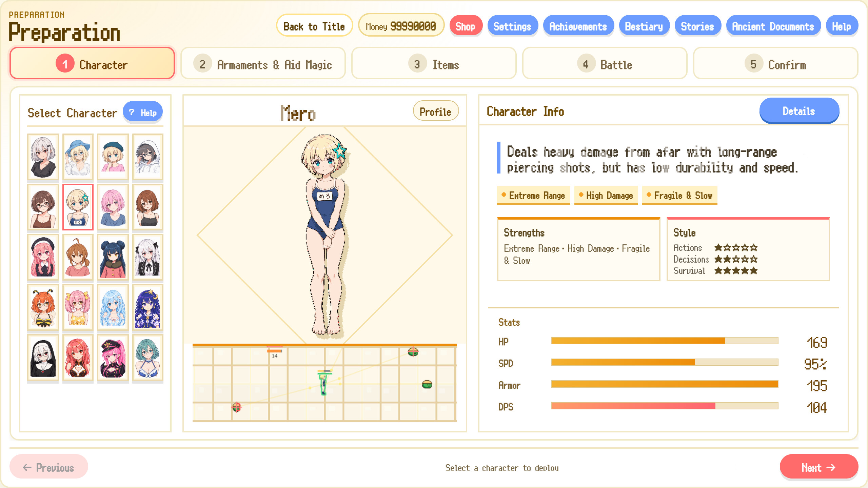
Task: Select the highlighted Mero portrait with star hairpin
Action: click(x=78, y=207)
